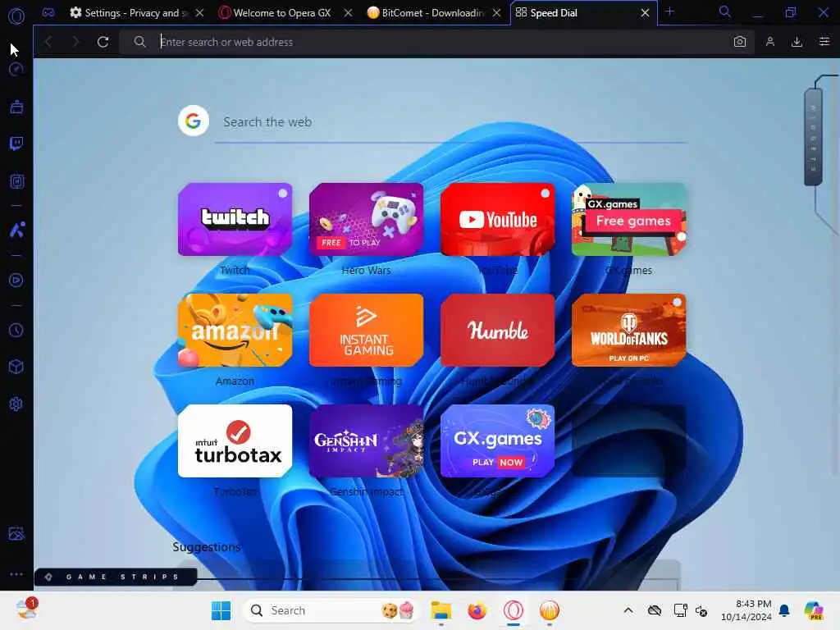Open Aria AI icon in sidebar

point(16,230)
